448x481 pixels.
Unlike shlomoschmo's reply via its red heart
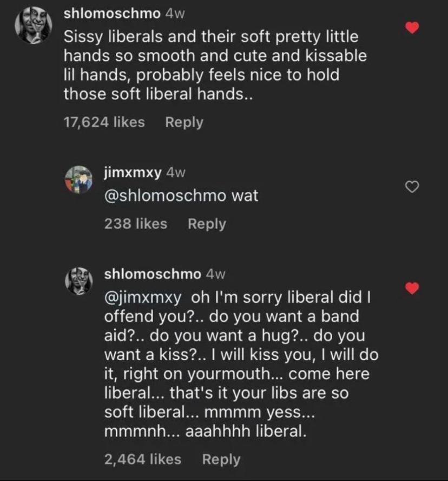click(413, 288)
